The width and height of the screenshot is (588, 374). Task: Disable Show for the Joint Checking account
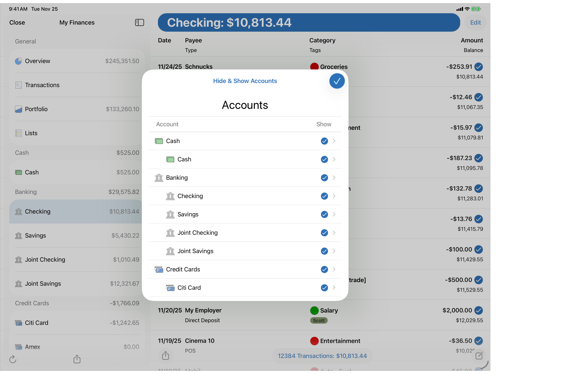click(x=324, y=233)
